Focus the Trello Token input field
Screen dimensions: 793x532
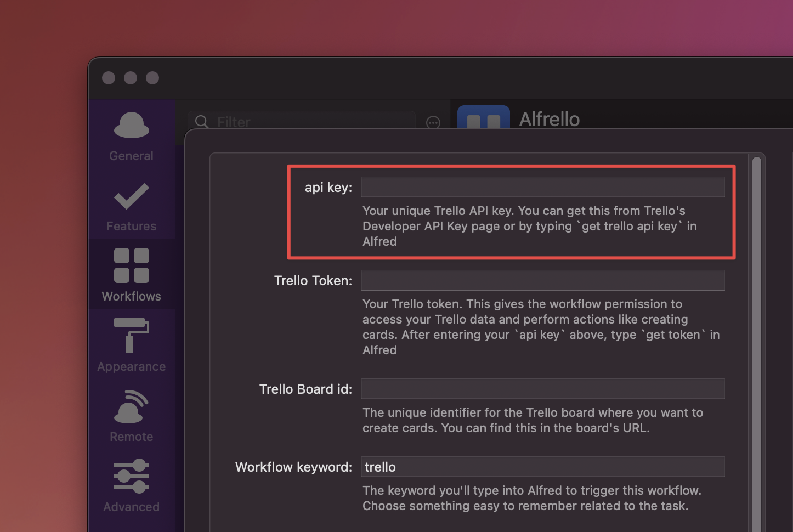[x=543, y=280]
